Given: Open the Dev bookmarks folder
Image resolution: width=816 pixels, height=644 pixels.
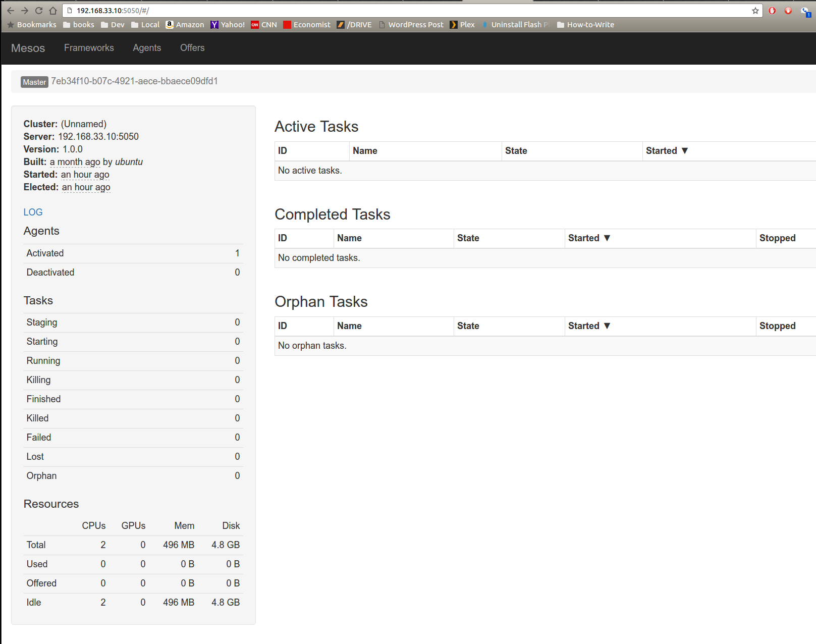Looking at the screenshot, I should tap(113, 25).
